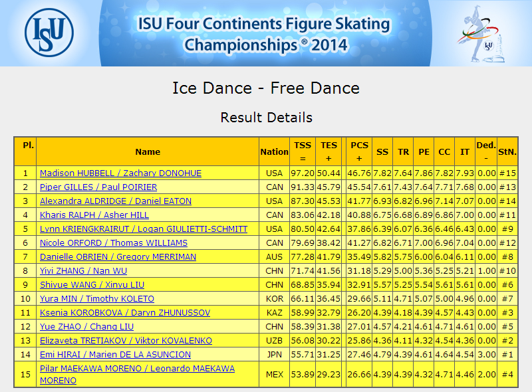Open Shiyue WANG / Xinyu LIU link
Image resolution: width=532 pixels, height=392 pixels.
92,284
